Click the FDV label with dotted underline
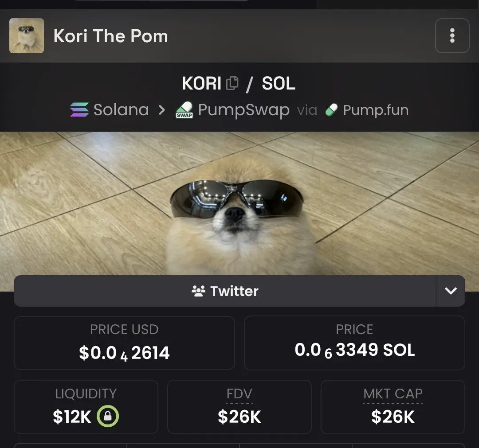Image resolution: width=479 pixels, height=448 pixels. tap(239, 394)
